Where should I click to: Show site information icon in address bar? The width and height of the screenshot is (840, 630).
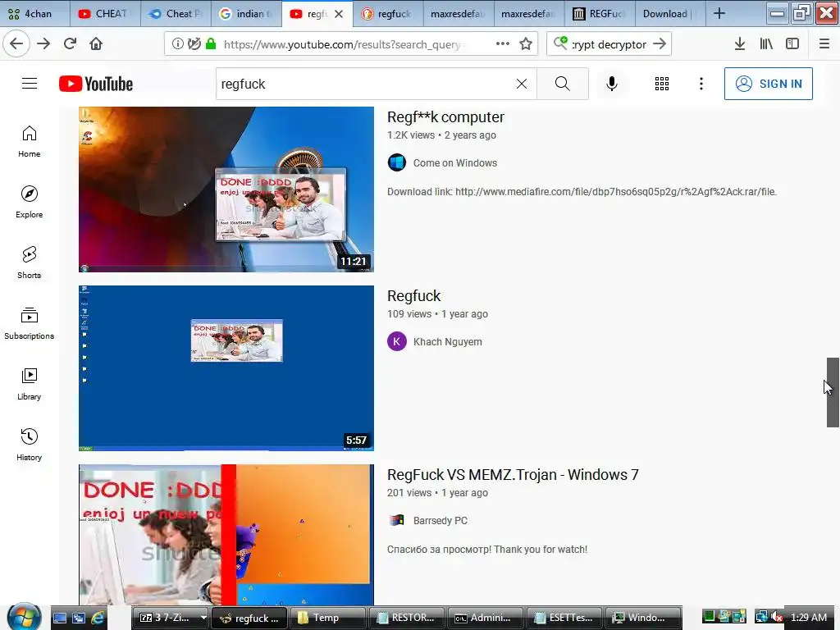point(177,44)
